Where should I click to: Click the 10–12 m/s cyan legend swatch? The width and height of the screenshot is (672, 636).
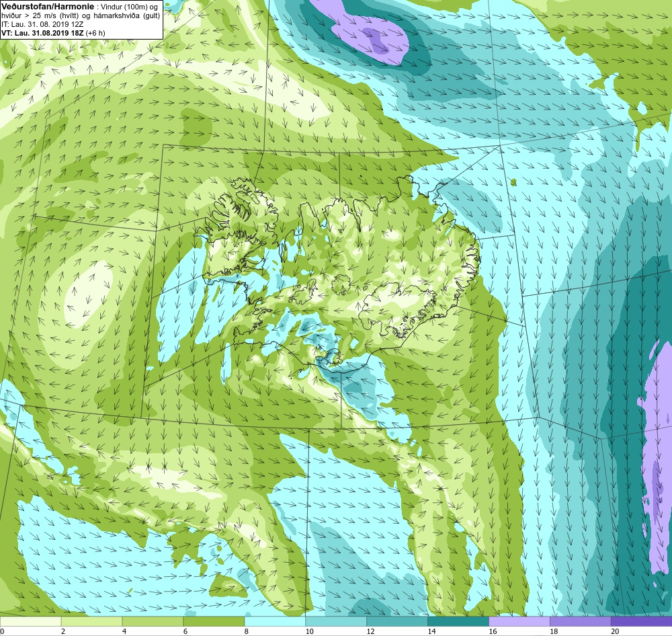pyautogui.click(x=336, y=621)
